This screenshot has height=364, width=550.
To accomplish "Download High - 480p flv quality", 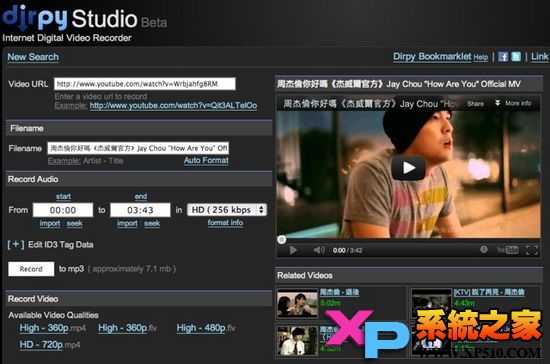I will (206, 328).
